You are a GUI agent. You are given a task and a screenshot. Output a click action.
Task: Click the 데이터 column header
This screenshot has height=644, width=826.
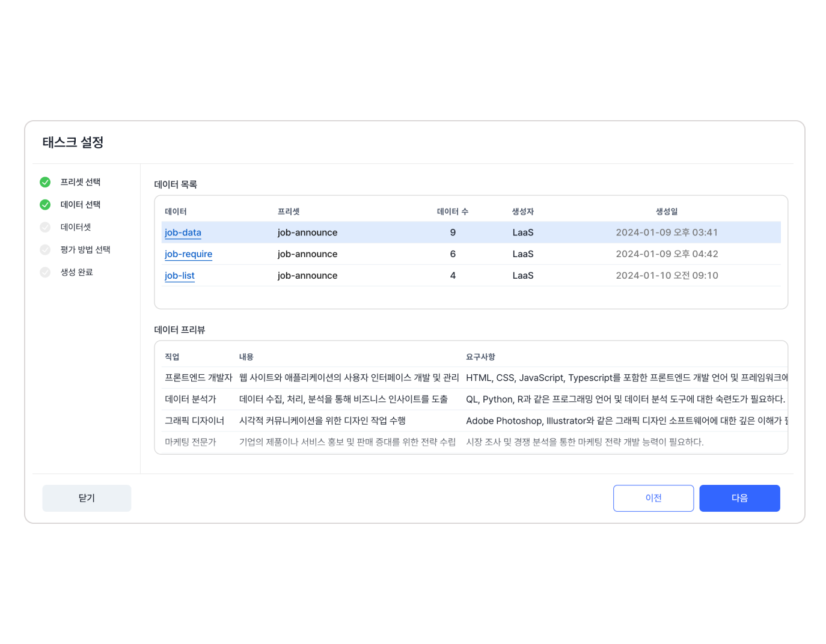pos(176,211)
